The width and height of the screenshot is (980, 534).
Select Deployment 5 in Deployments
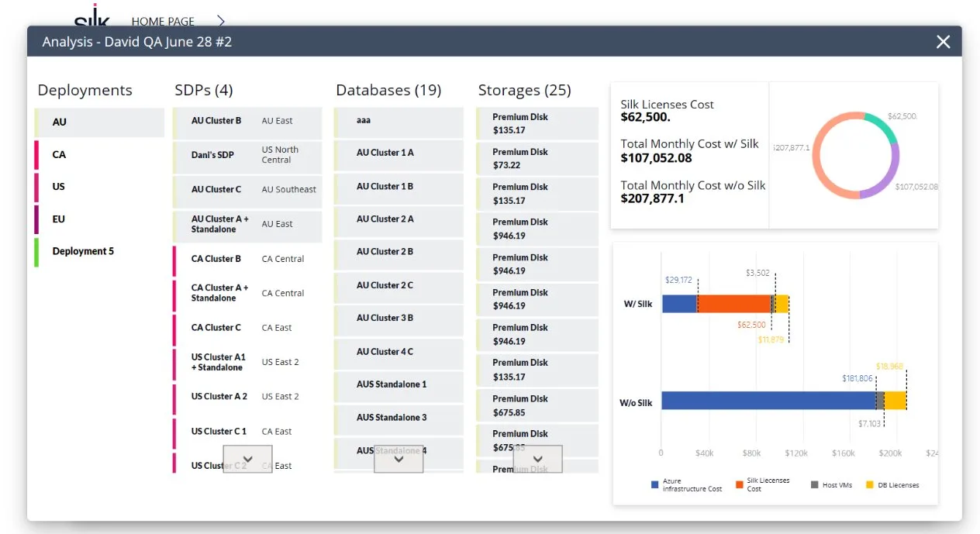(99, 252)
